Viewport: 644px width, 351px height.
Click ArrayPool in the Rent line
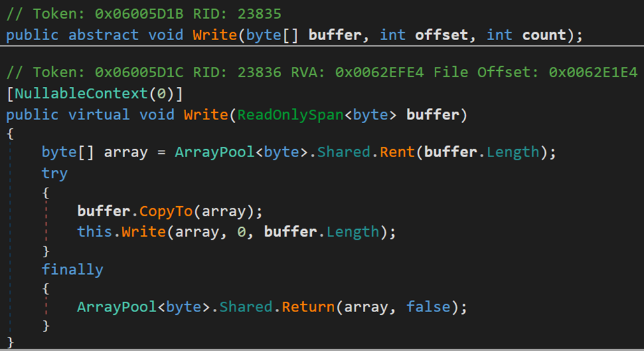coord(215,152)
